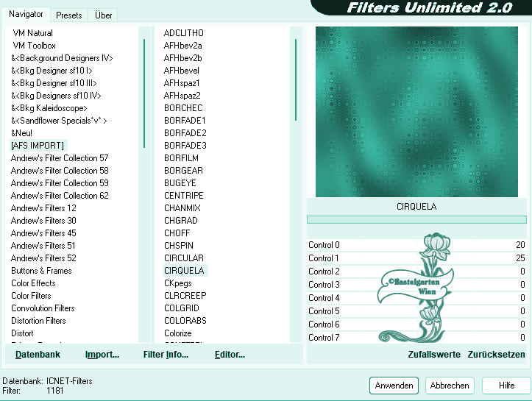Adjust the Control 0 slider
Screen dimensions: 532x401
(x=416, y=245)
